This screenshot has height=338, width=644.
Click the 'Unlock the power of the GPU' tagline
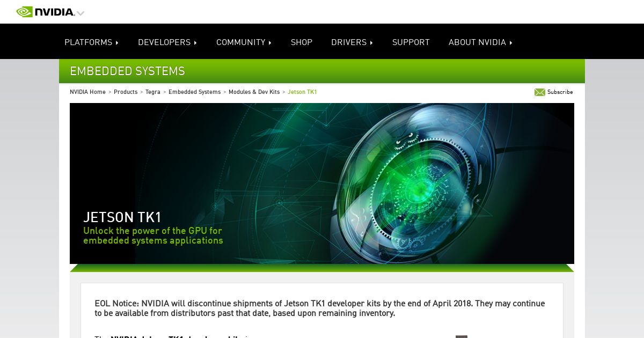pyautogui.click(x=153, y=236)
